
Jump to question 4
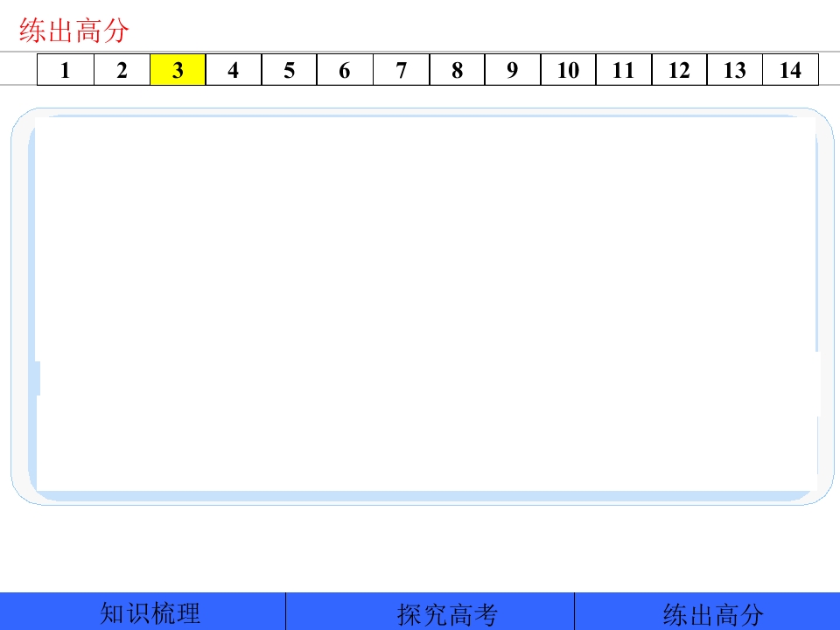click(234, 70)
